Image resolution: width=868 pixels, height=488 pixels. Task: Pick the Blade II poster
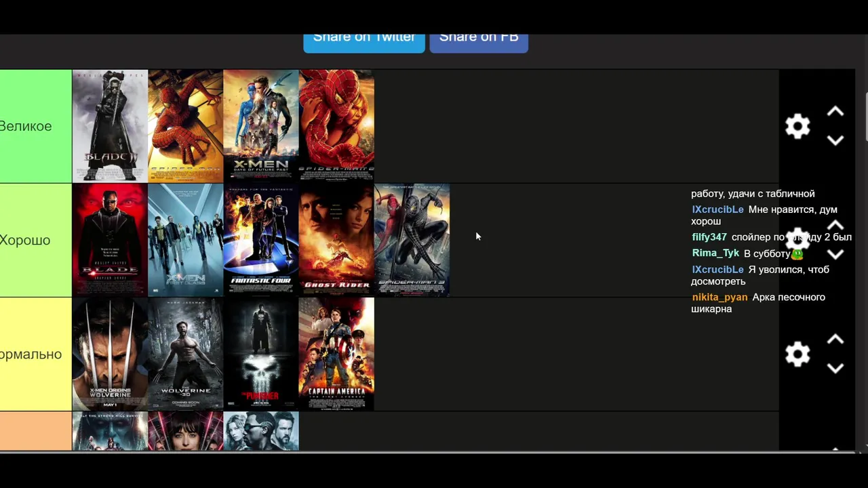pos(110,126)
